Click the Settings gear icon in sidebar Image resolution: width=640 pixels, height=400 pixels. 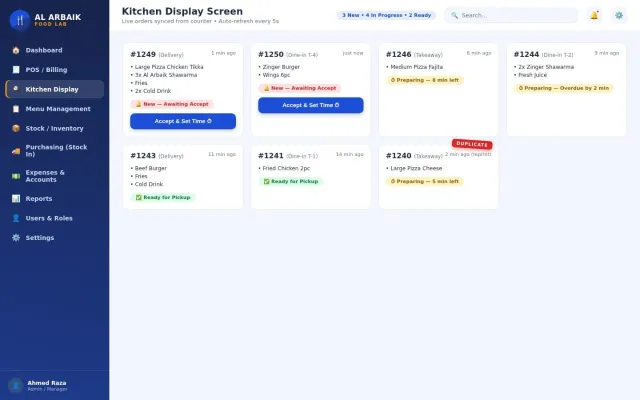click(x=16, y=238)
